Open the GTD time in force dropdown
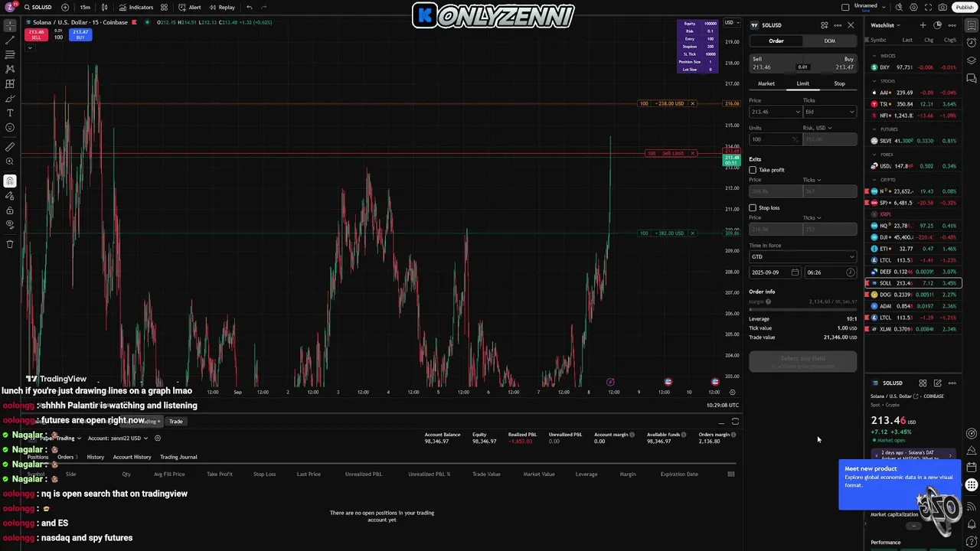This screenshot has height=551, width=980. [802, 256]
